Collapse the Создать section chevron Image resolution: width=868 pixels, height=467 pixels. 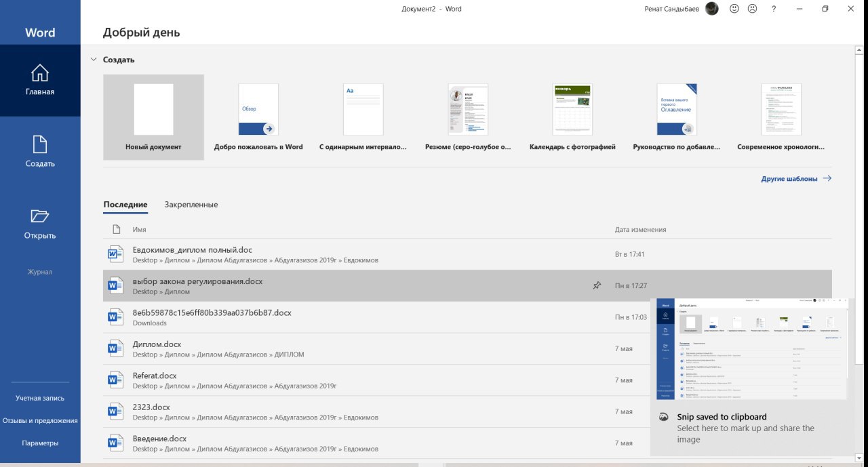(94, 60)
